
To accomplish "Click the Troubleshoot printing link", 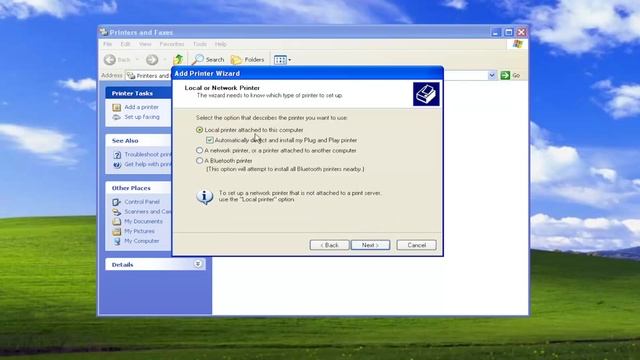I will 148,154.
